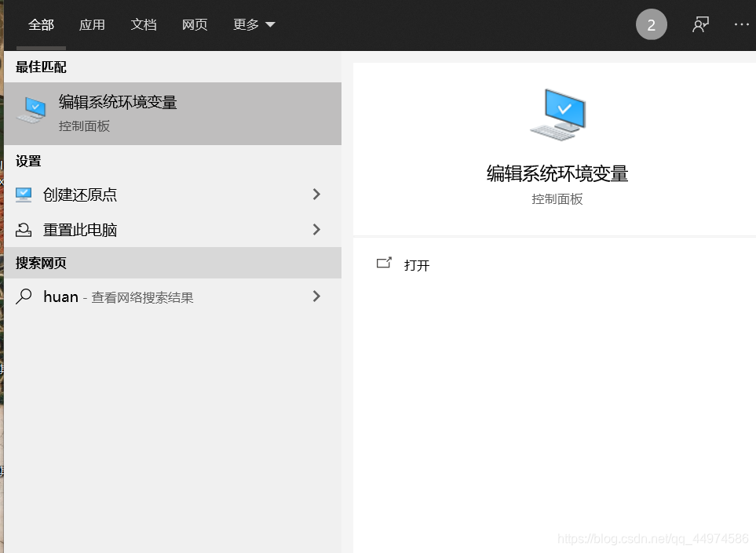Select the 全部 tab
The width and height of the screenshot is (756, 553).
coord(41,24)
